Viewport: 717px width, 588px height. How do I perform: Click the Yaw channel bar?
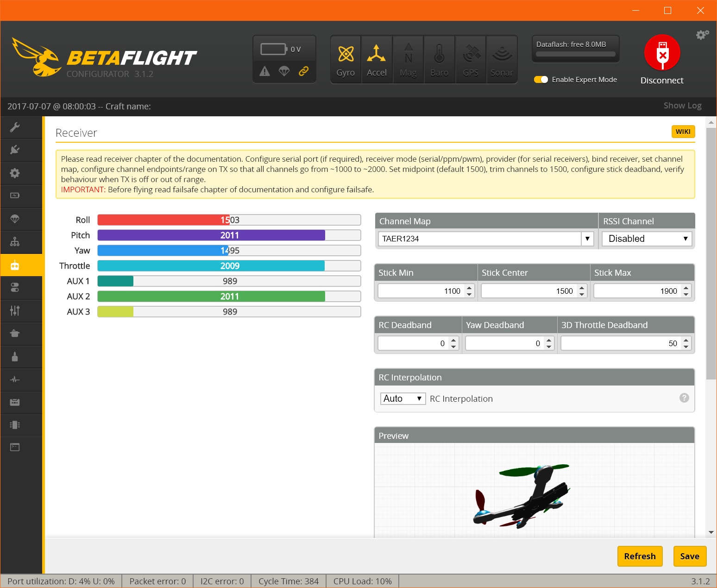pyautogui.click(x=229, y=251)
